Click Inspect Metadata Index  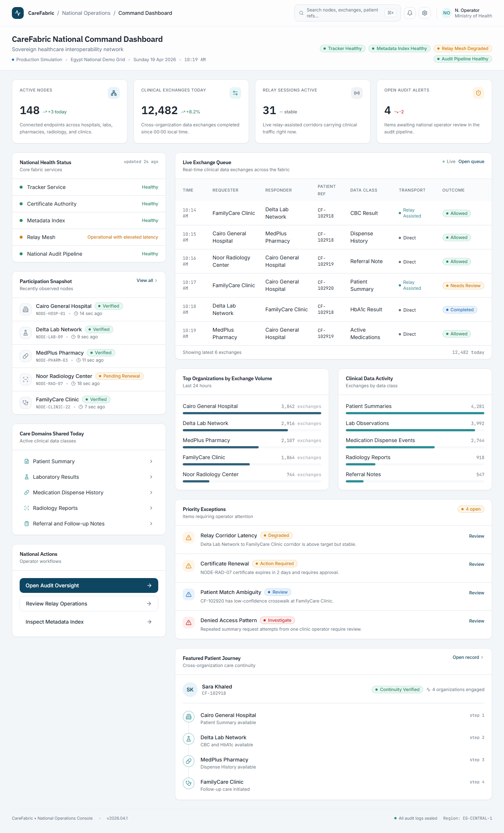click(89, 622)
